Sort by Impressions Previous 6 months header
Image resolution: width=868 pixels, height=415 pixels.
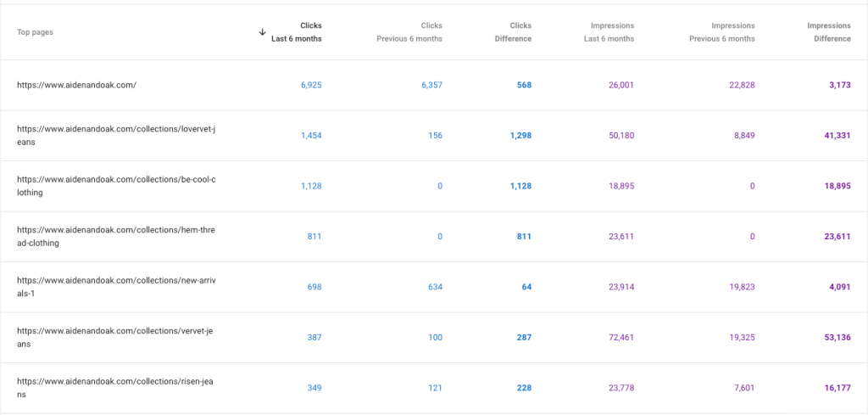(721, 32)
